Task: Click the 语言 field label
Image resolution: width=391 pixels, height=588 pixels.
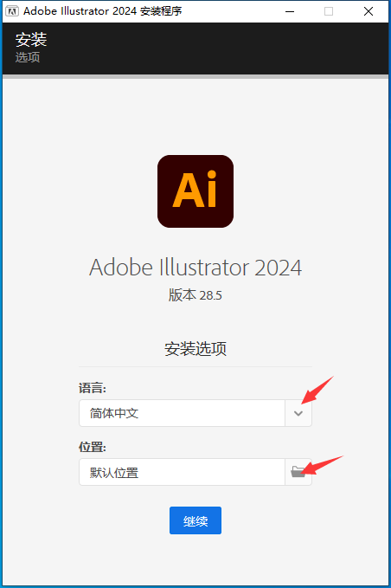Action: tap(93, 388)
